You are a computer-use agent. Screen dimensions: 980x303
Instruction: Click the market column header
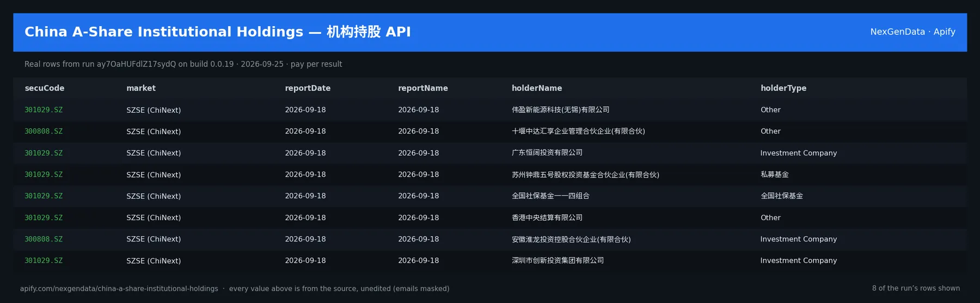(x=141, y=88)
